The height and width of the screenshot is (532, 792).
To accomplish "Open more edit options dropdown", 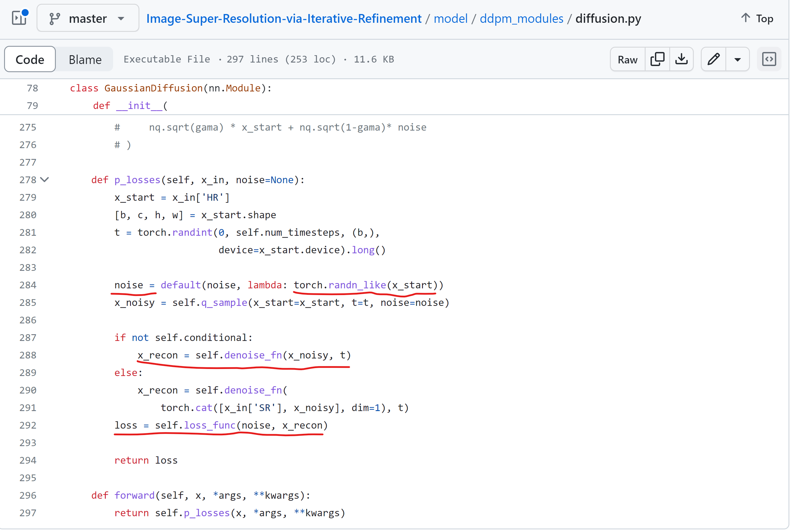I will tap(737, 60).
